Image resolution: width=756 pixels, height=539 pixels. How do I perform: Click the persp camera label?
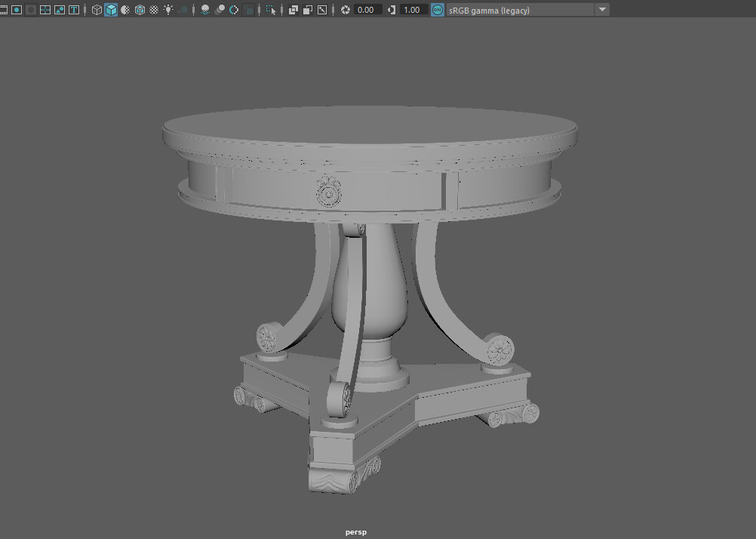(x=355, y=531)
